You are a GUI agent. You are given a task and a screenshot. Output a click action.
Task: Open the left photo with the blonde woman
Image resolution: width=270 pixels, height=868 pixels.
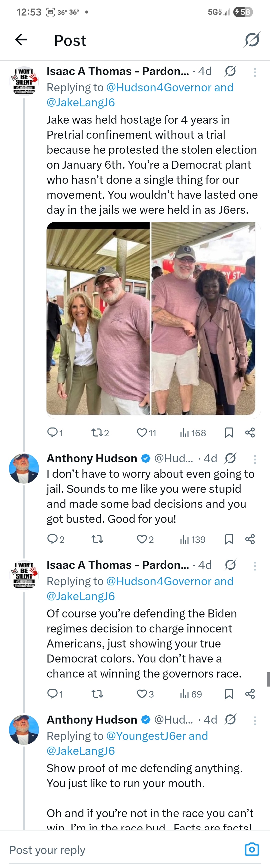tap(98, 318)
